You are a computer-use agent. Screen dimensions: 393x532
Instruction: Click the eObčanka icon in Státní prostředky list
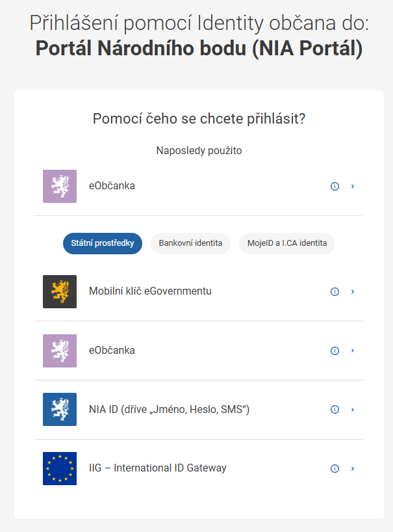[x=59, y=350]
